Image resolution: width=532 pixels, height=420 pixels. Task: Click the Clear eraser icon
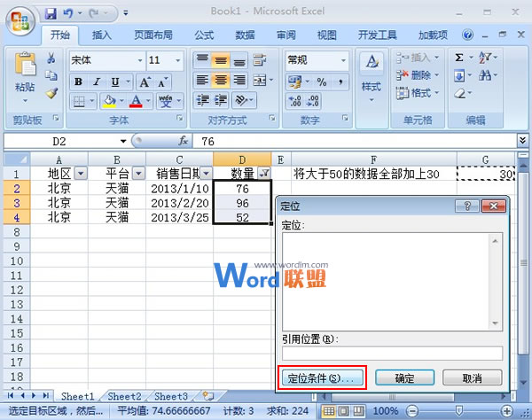click(459, 93)
